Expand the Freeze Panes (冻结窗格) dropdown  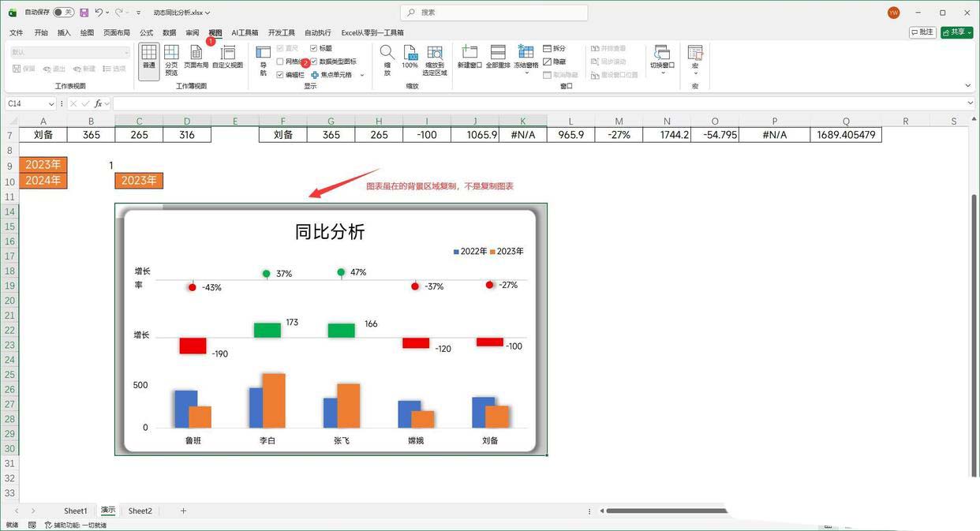click(x=526, y=65)
